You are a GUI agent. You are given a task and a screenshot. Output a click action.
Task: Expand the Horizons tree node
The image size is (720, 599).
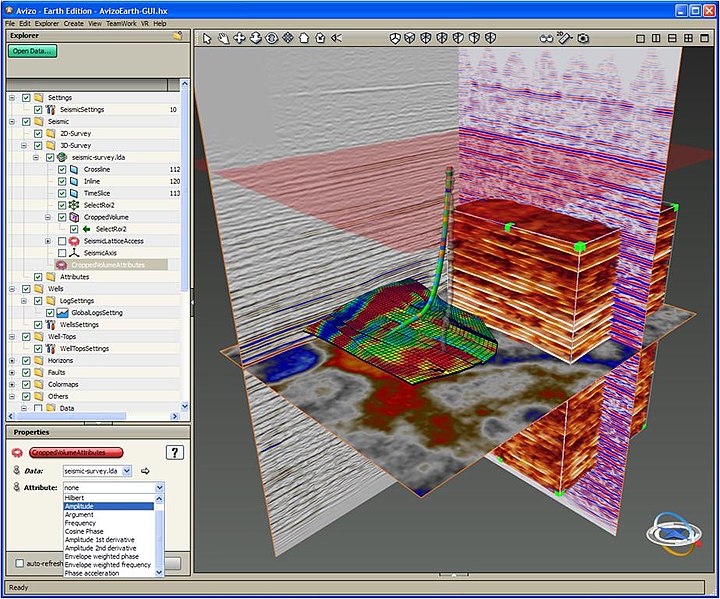[x=12, y=360]
